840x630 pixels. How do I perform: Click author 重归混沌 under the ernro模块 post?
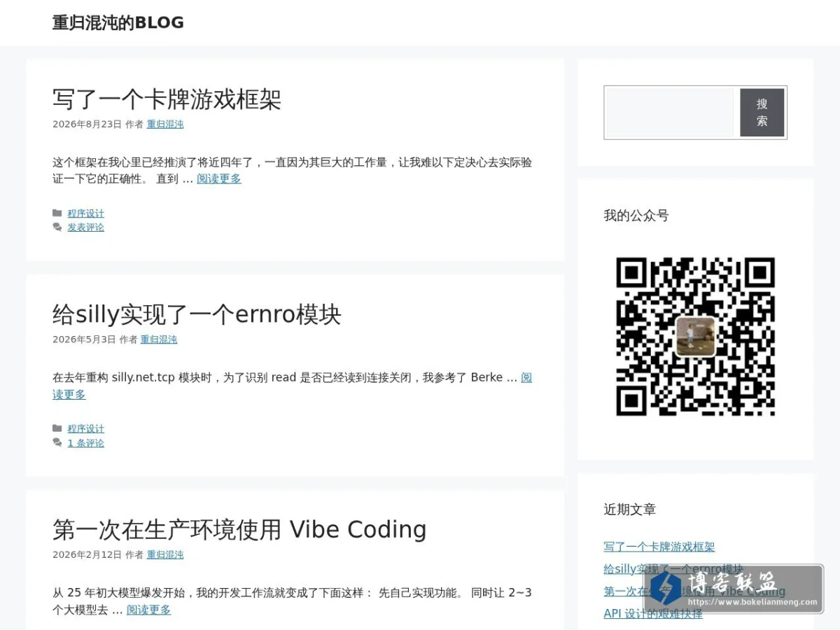pos(159,339)
